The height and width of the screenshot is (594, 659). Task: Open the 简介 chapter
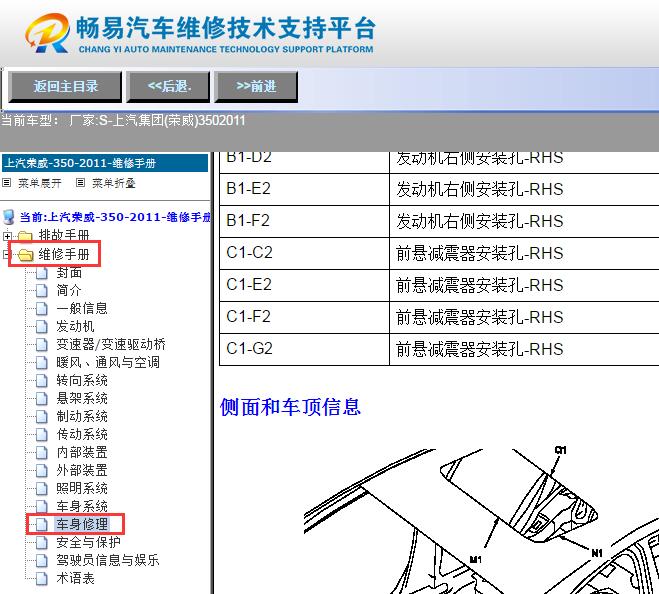coord(69,290)
